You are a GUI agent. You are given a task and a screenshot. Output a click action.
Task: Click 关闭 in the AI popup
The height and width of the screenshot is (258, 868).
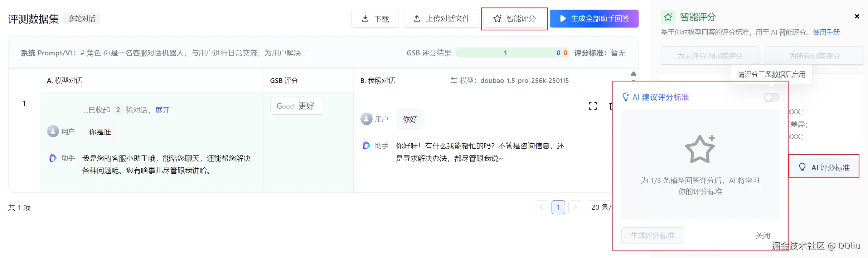(763, 235)
